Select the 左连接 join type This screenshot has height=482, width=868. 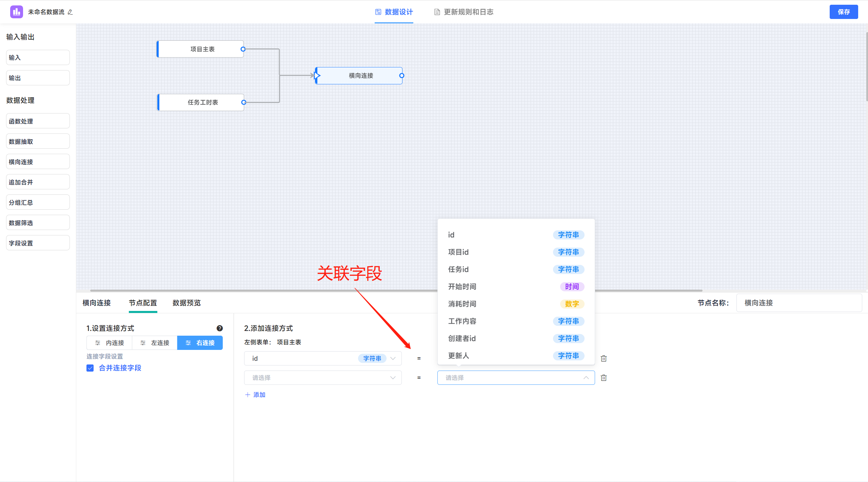tap(155, 343)
